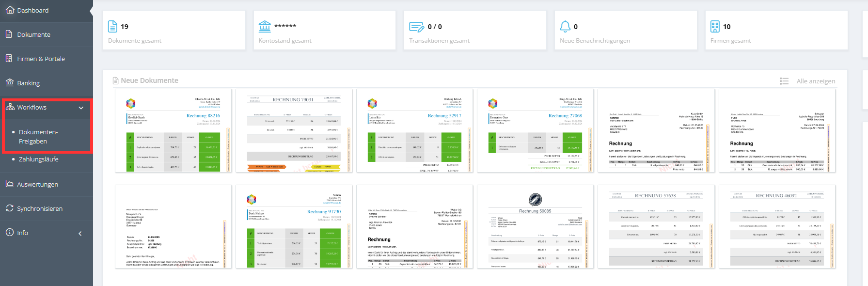Click the Info circle icon
The width and height of the screenshot is (868, 286).
tap(10, 232)
